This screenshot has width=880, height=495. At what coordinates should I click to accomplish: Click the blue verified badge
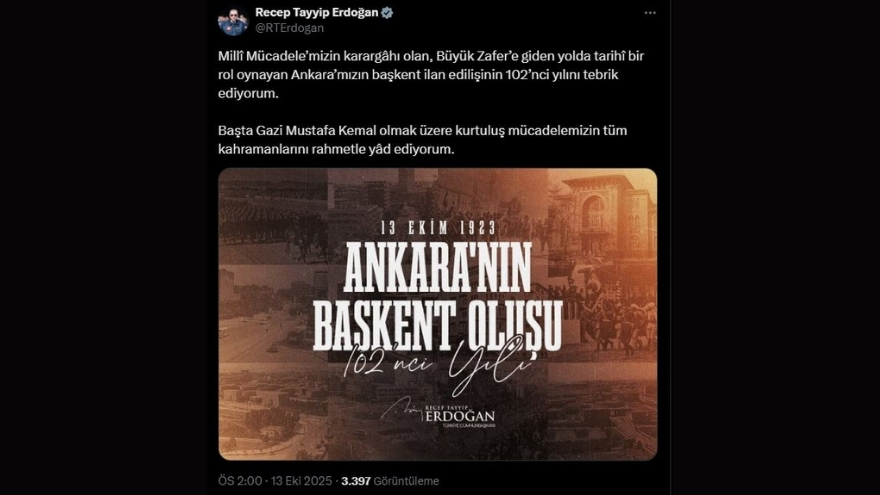click(x=387, y=13)
